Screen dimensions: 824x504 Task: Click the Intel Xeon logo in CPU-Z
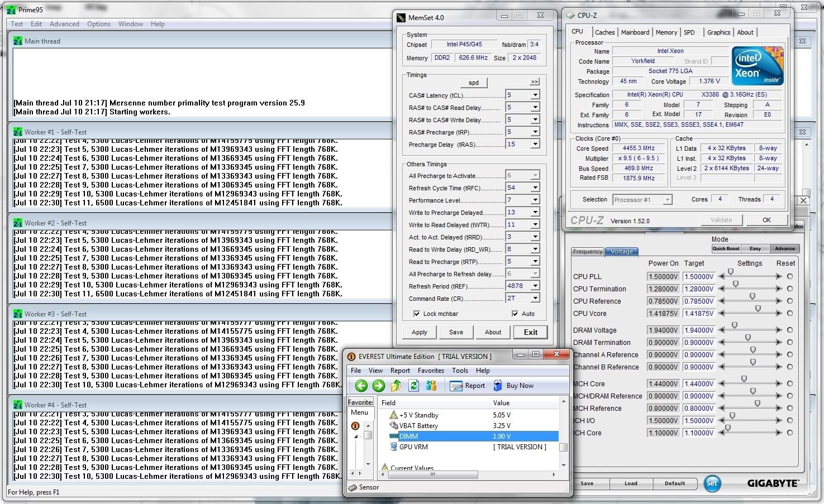(758, 66)
